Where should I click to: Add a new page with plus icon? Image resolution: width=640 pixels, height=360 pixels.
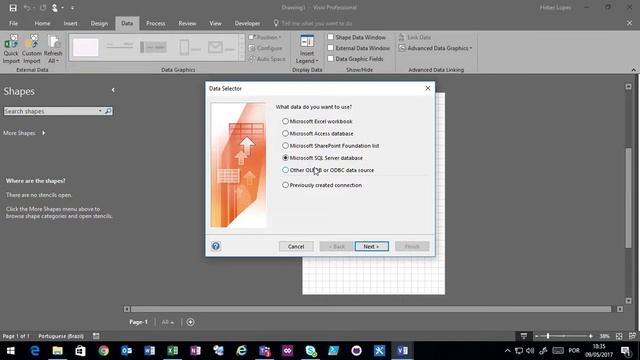click(190, 322)
